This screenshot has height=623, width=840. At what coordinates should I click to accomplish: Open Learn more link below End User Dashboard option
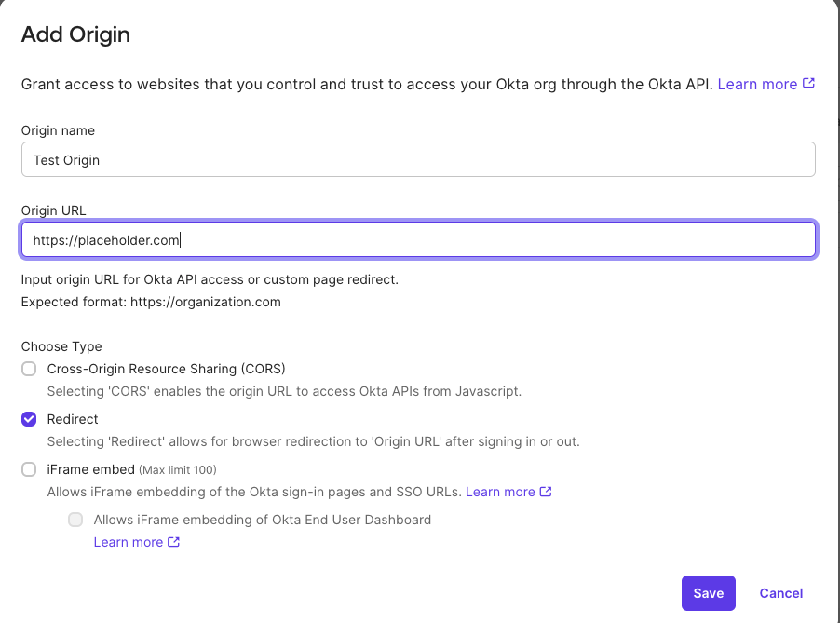128,542
